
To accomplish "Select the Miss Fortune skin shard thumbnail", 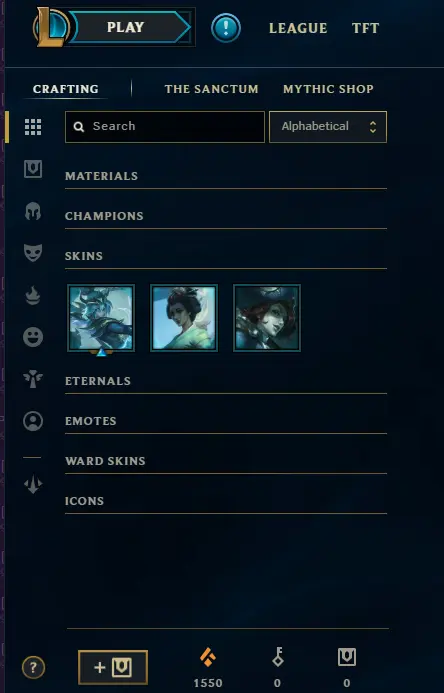I will (267, 318).
